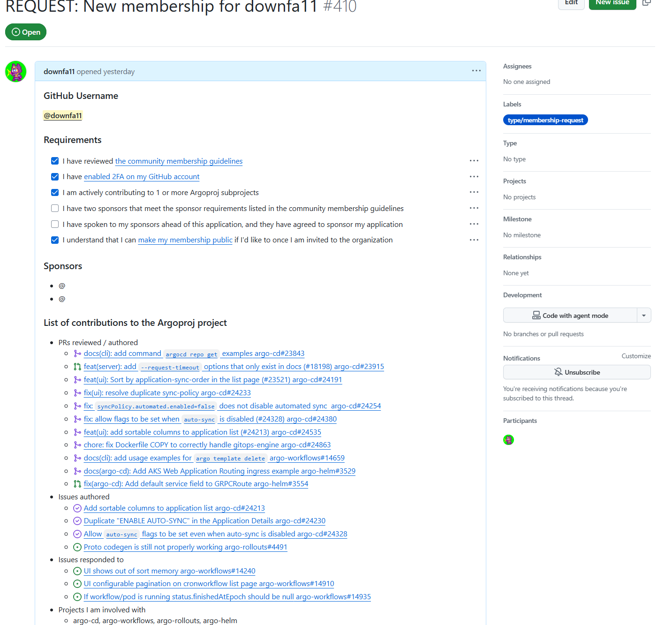The image size is (672, 625).
Task: Uncheck the enabled 2FA checkbox
Action: tap(55, 177)
